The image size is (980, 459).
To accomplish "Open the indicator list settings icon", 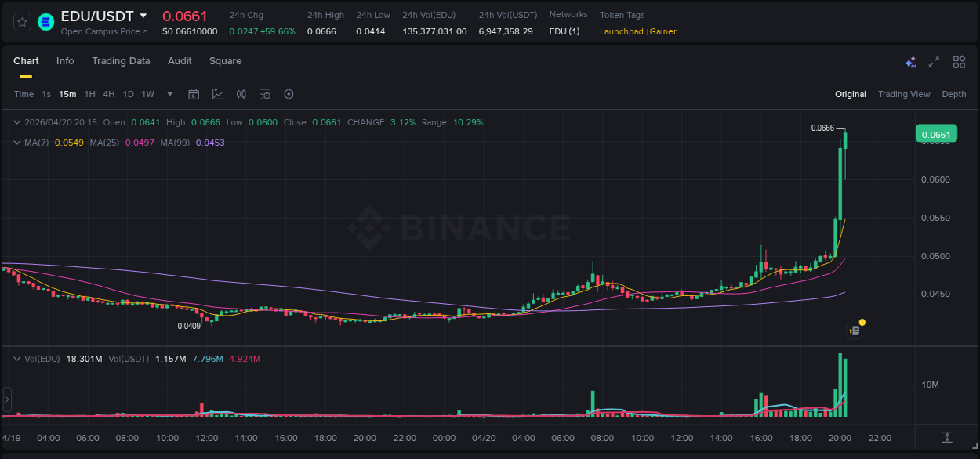I will (x=265, y=94).
